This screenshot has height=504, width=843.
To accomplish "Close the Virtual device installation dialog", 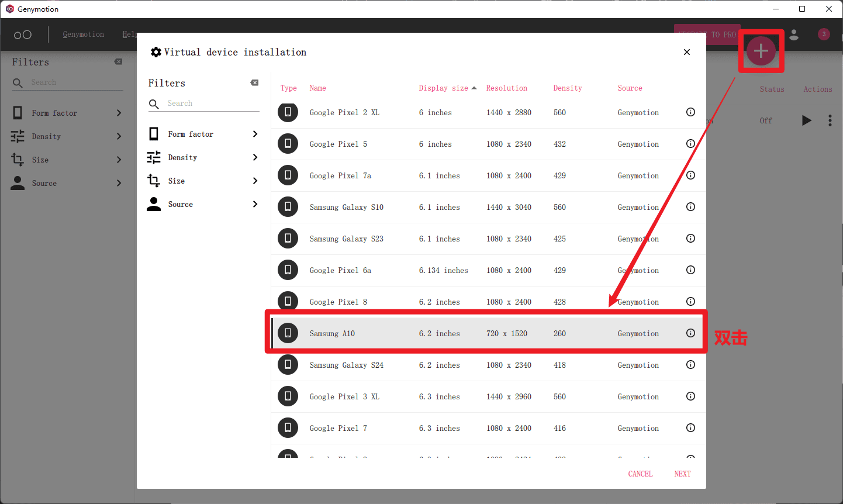I will tap(687, 52).
